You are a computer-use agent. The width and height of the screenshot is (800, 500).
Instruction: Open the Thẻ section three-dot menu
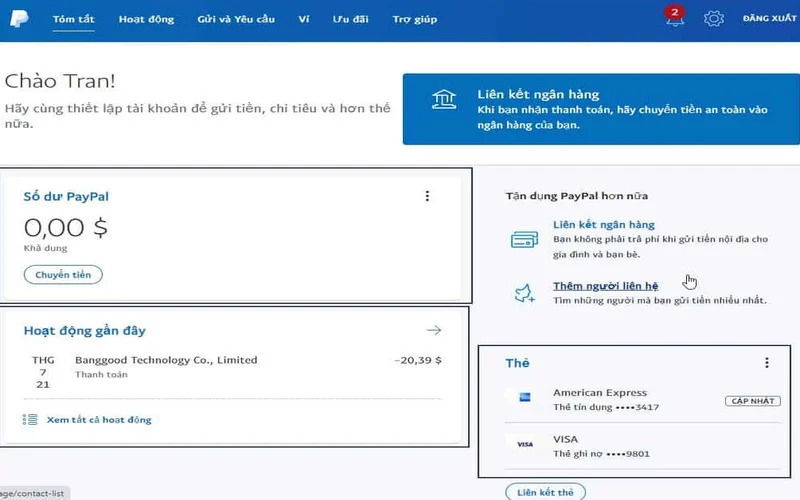tap(767, 363)
